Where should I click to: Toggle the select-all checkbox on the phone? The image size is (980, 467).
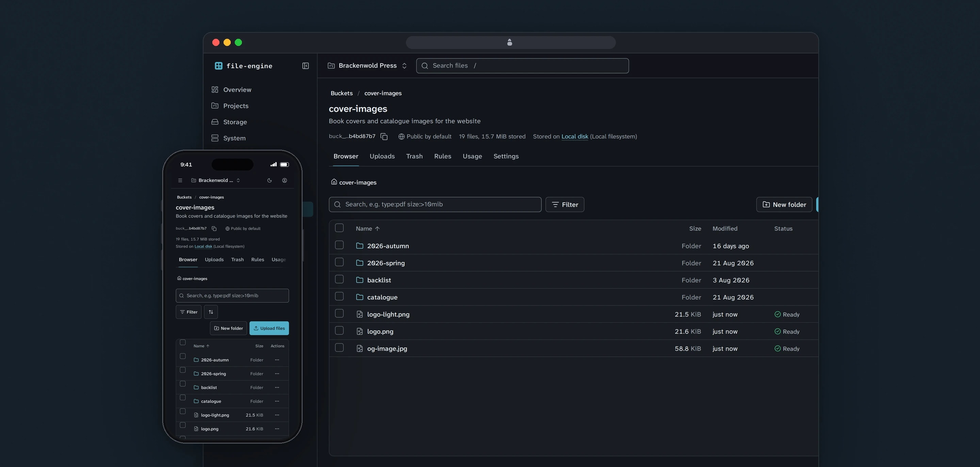pos(183,342)
